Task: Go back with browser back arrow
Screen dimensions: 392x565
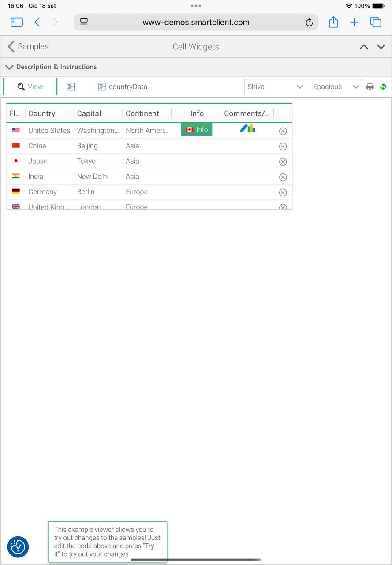Action: click(37, 22)
